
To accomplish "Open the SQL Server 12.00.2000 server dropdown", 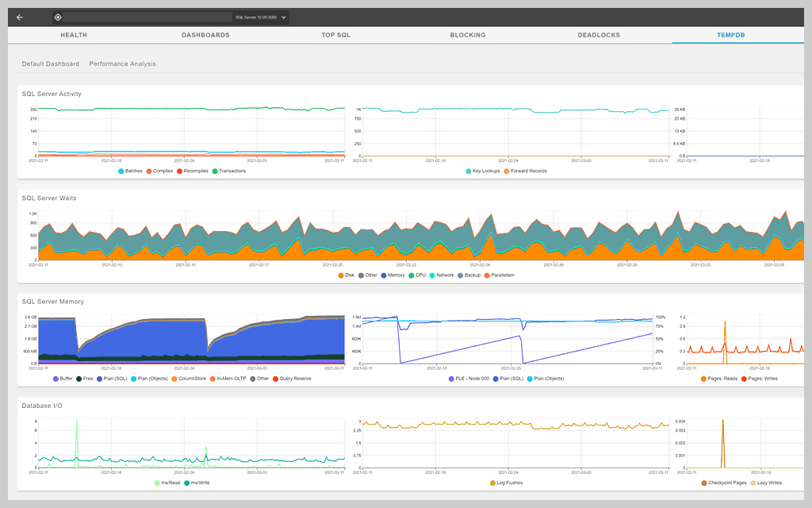I will (x=259, y=17).
